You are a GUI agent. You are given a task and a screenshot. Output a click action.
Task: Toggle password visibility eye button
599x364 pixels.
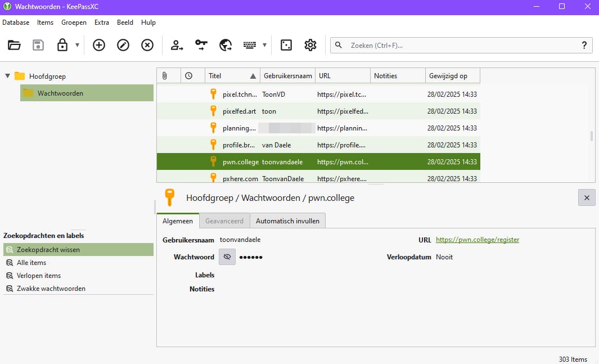pyautogui.click(x=227, y=257)
